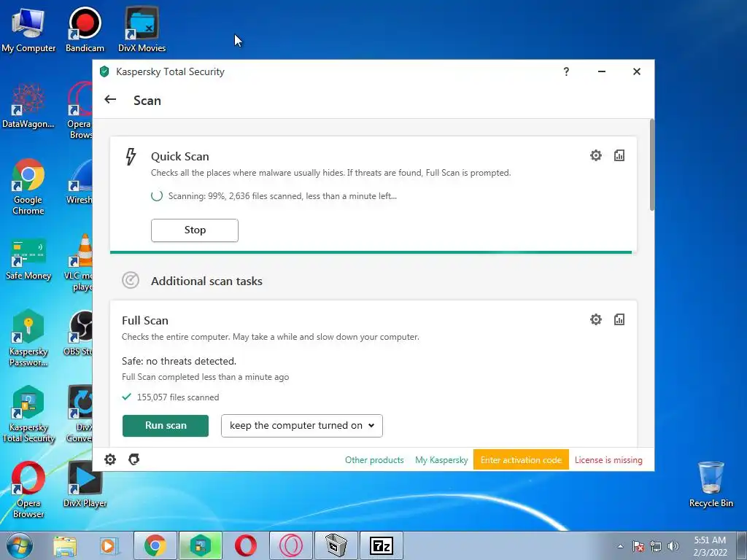Open red Opera icon in taskbar
The height and width of the screenshot is (560, 747).
coord(245,545)
